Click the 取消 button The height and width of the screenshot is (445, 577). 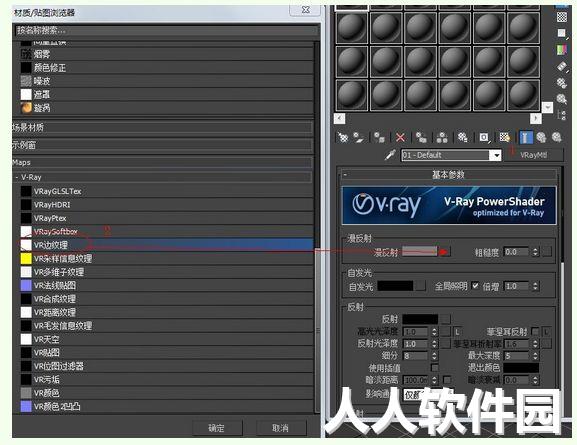pos(281,428)
